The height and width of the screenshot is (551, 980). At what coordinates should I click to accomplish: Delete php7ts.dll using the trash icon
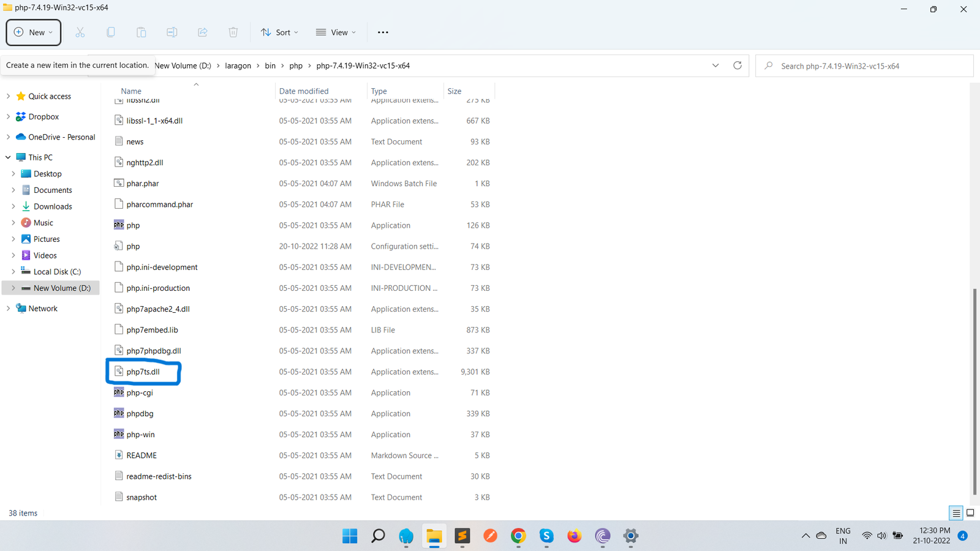click(233, 32)
